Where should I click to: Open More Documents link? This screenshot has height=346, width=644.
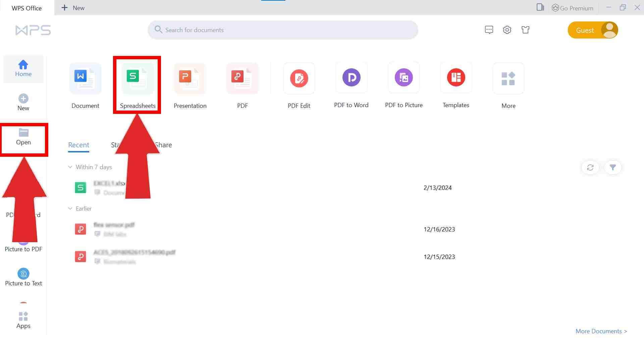pos(600,331)
